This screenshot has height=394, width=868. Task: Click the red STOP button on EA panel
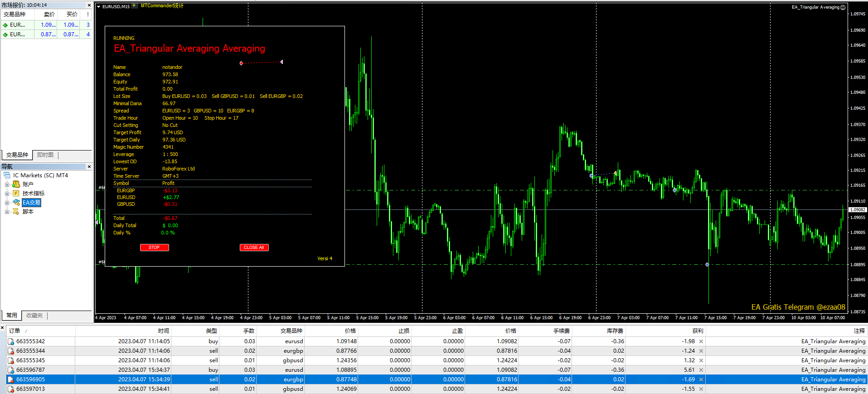click(154, 248)
